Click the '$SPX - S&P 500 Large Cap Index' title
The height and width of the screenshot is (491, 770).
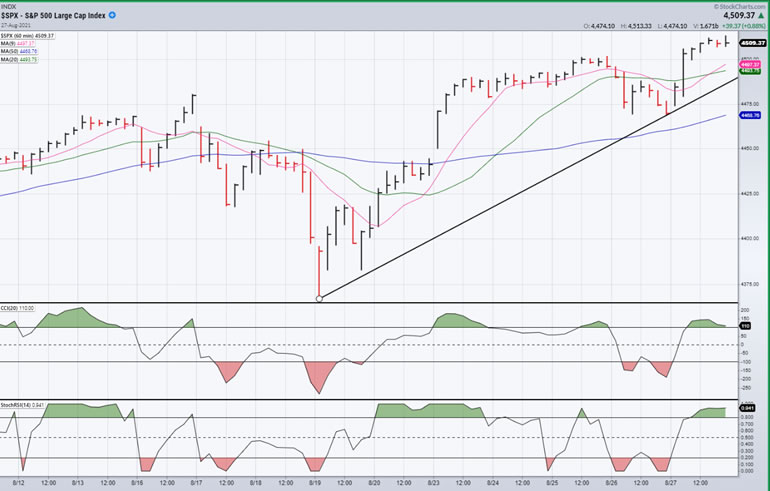(x=53, y=16)
